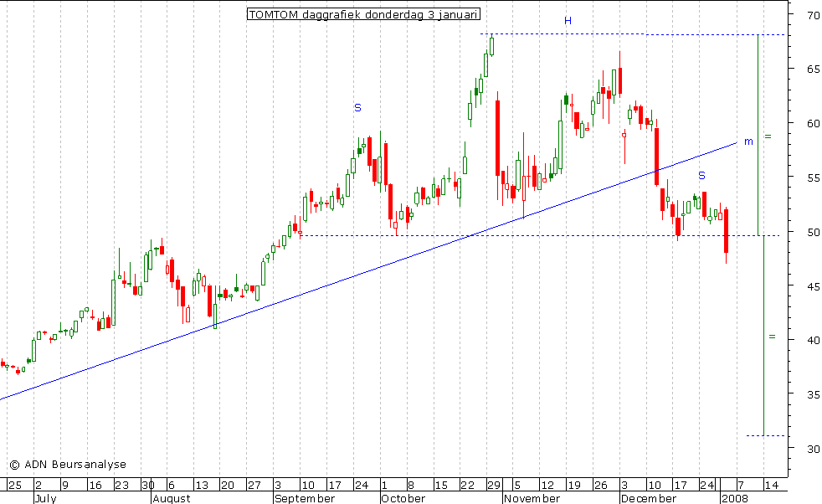Select the 22 date label on the time axis

[x=467, y=485]
